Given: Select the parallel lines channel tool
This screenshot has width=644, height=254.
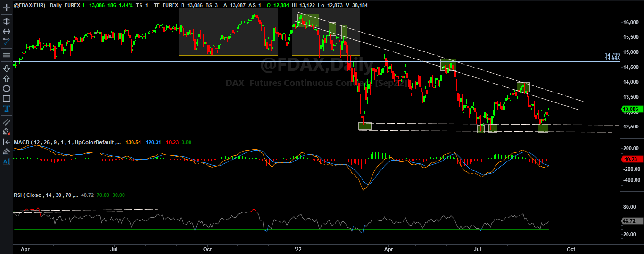Looking at the screenshot, I should 7,122.
